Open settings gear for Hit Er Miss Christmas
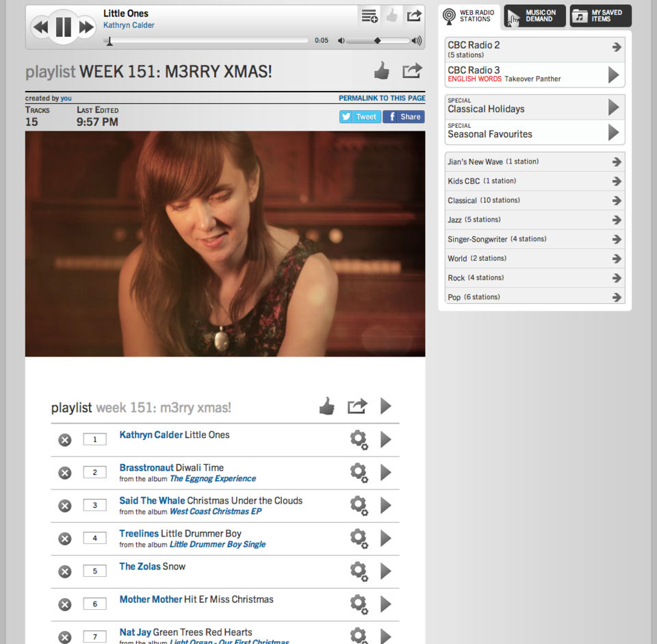Screen dimensions: 657x644 coord(359,604)
